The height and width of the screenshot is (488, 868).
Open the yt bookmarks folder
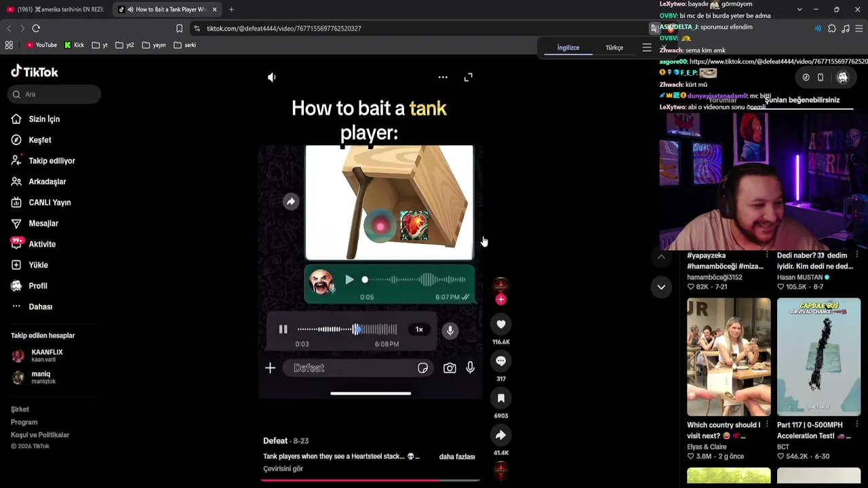(100, 45)
